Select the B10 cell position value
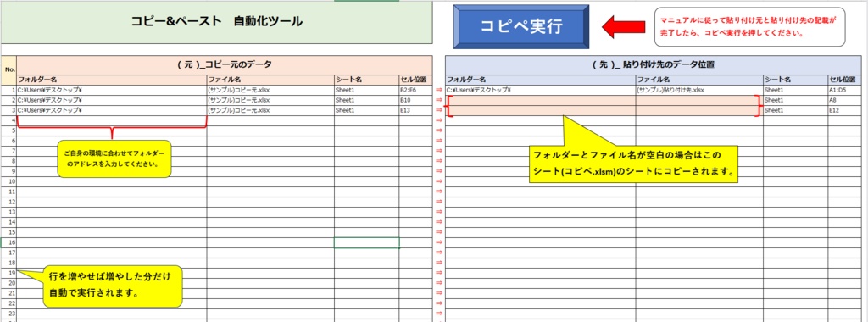Image resolution: width=868 pixels, height=322 pixels. [415, 100]
